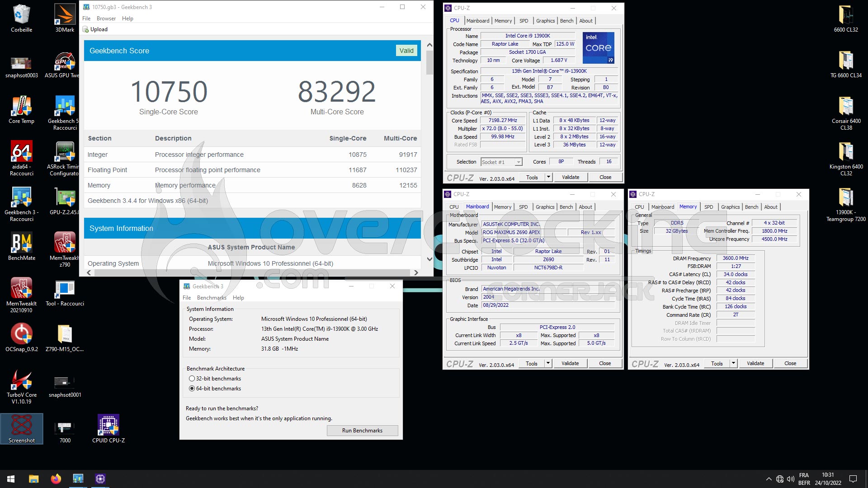
Task: Open the TG 6600 CL34 folder
Action: click(846, 64)
